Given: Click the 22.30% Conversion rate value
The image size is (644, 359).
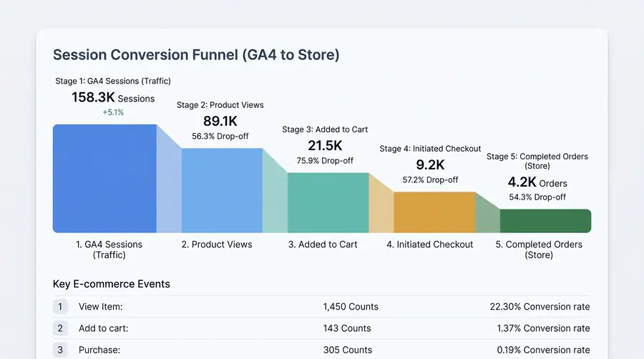Looking at the screenshot, I should [540, 307].
